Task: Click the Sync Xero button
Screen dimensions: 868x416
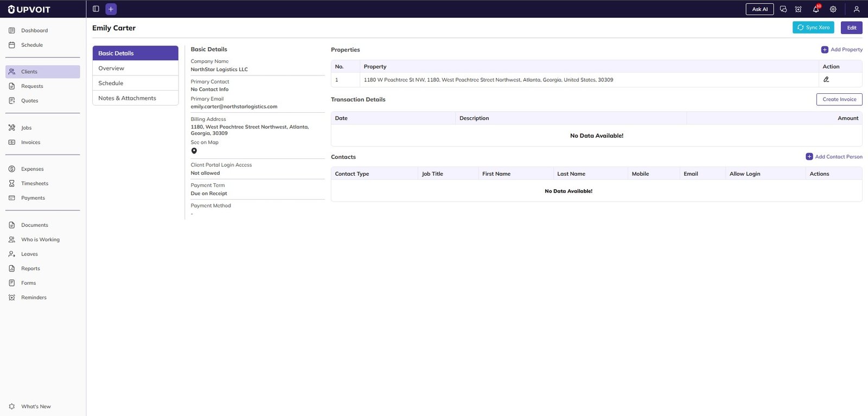Action: pyautogui.click(x=813, y=28)
